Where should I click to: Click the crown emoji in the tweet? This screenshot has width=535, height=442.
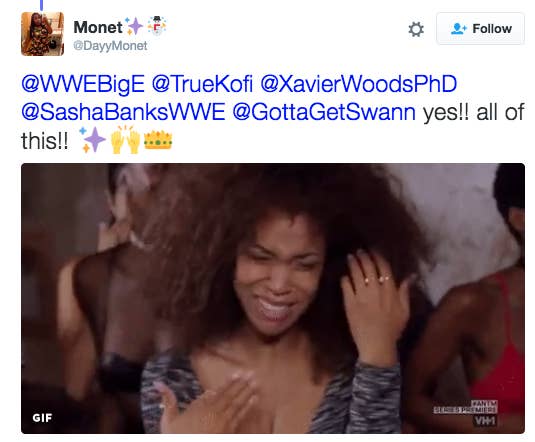point(158,140)
